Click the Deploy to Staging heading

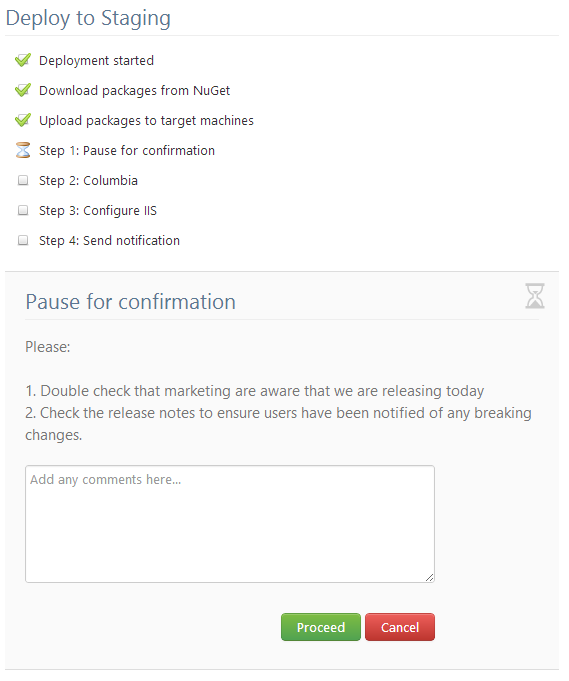click(88, 18)
